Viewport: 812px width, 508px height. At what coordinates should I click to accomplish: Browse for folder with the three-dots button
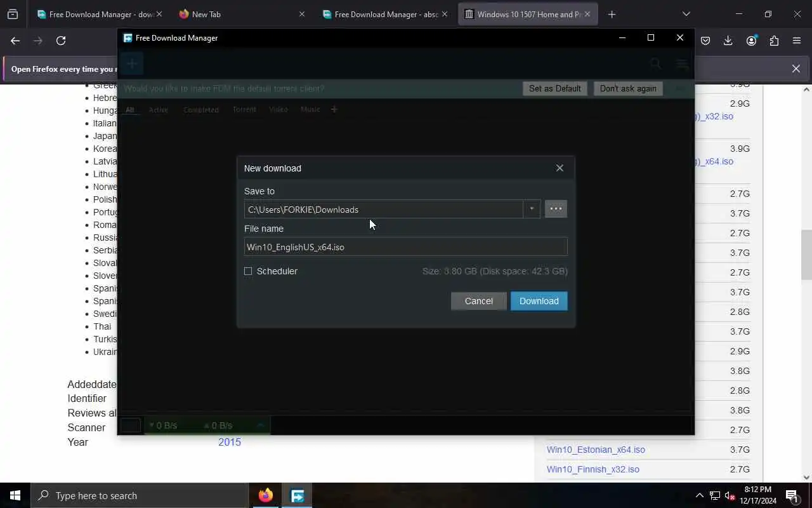(556, 209)
